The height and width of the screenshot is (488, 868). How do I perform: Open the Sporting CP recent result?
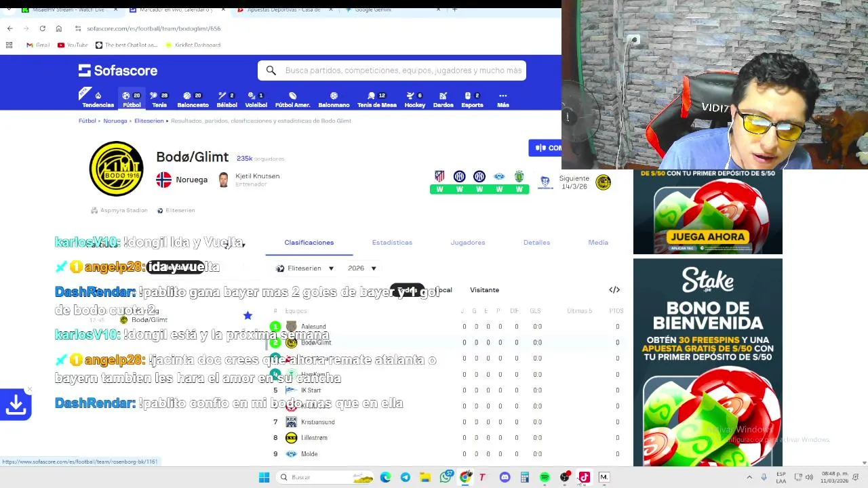519,182
